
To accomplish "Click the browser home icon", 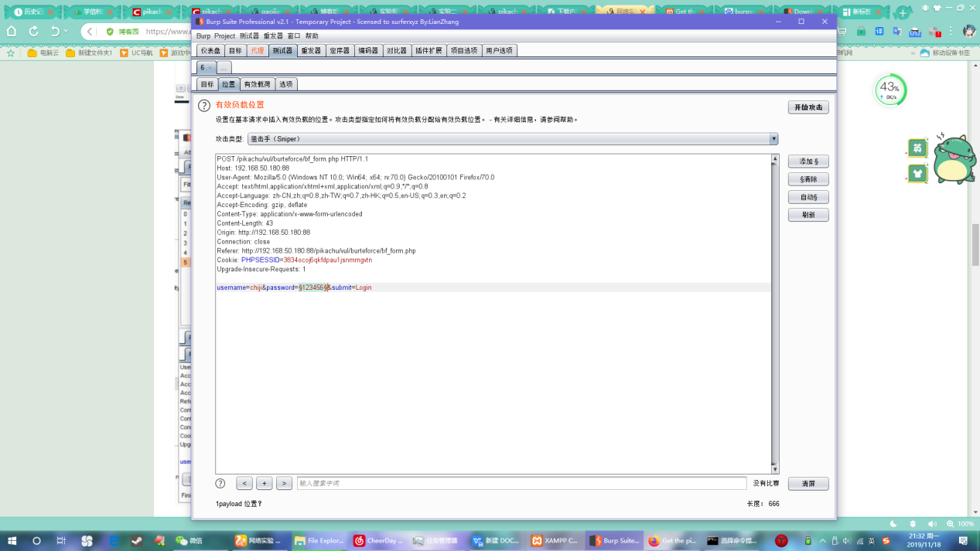I will pyautogui.click(x=12, y=31).
